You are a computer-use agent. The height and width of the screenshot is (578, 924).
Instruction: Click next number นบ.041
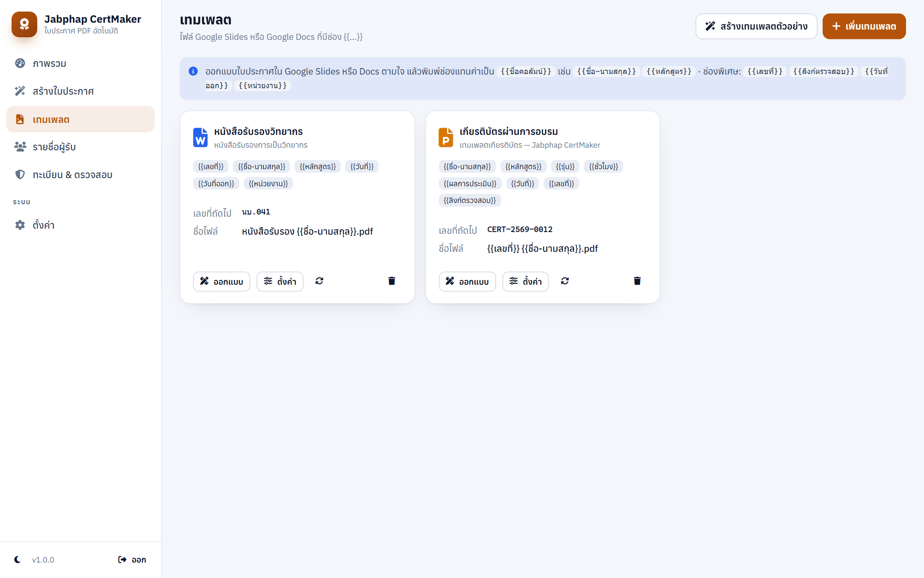256,212
